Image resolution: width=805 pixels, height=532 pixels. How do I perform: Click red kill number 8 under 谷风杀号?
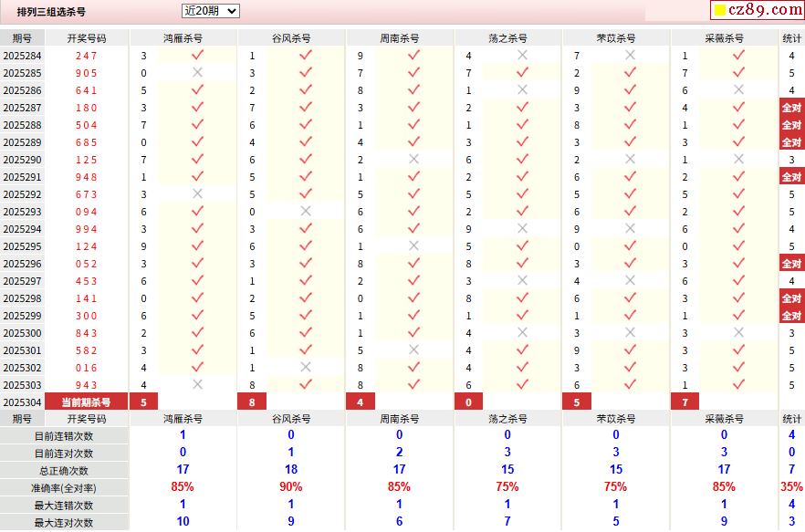[252, 402]
